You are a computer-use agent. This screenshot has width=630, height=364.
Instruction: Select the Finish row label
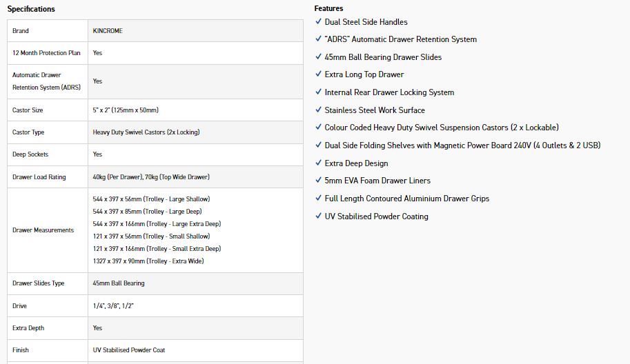click(x=21, y=350)
